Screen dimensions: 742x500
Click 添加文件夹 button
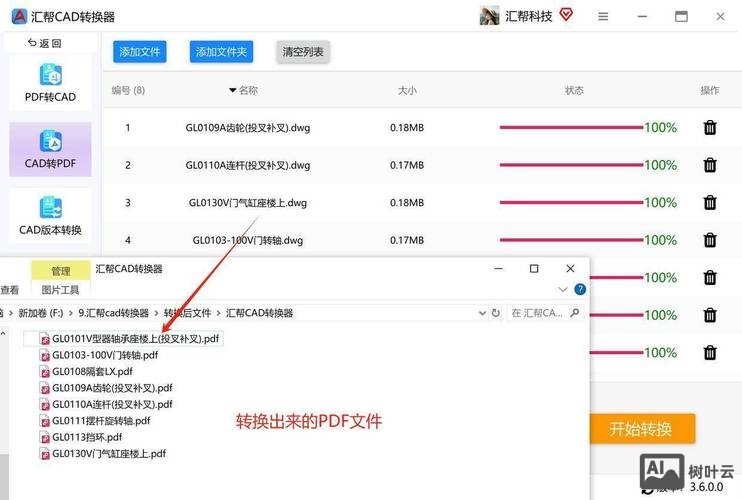pos(221,52)
